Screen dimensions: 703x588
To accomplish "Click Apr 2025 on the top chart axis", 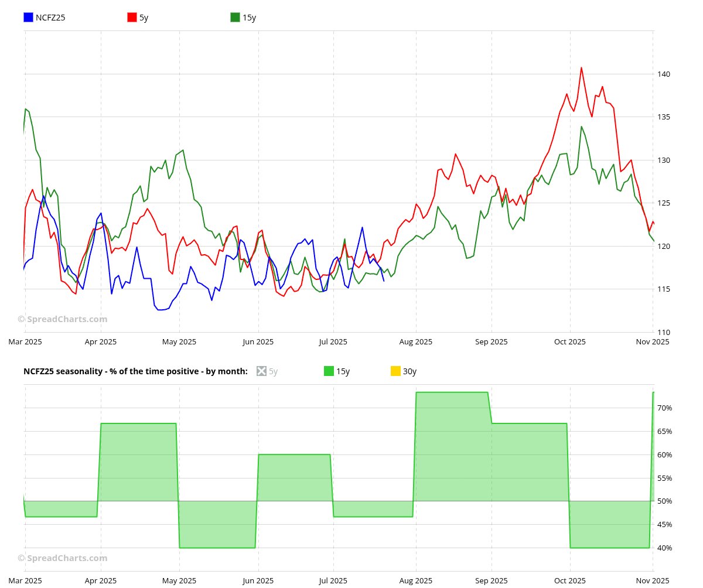I will coord(101,341).
